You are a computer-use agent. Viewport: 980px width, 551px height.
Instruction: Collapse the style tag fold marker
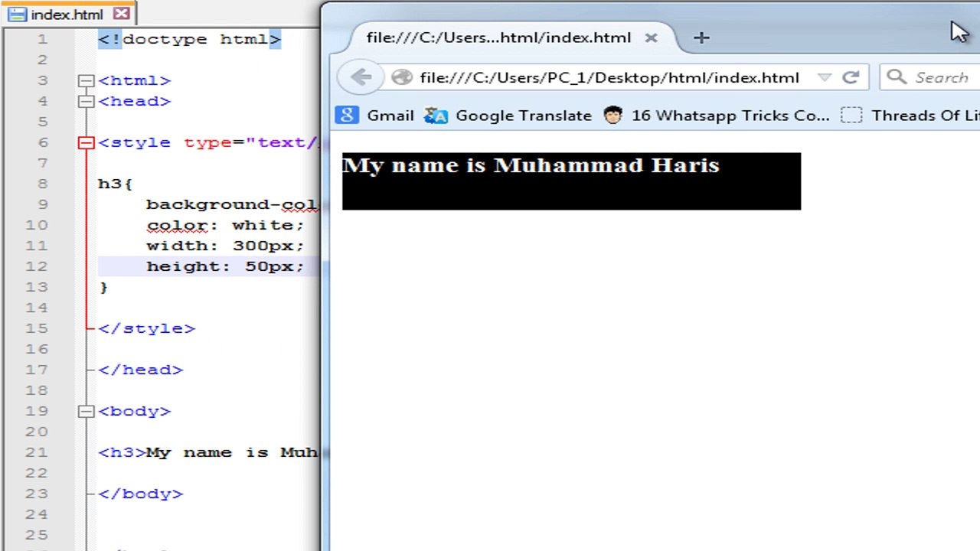86,142
